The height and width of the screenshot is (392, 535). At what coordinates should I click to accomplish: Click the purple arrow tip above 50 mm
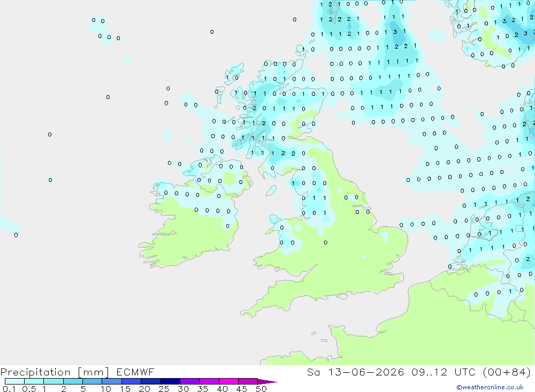coord(267,381)
